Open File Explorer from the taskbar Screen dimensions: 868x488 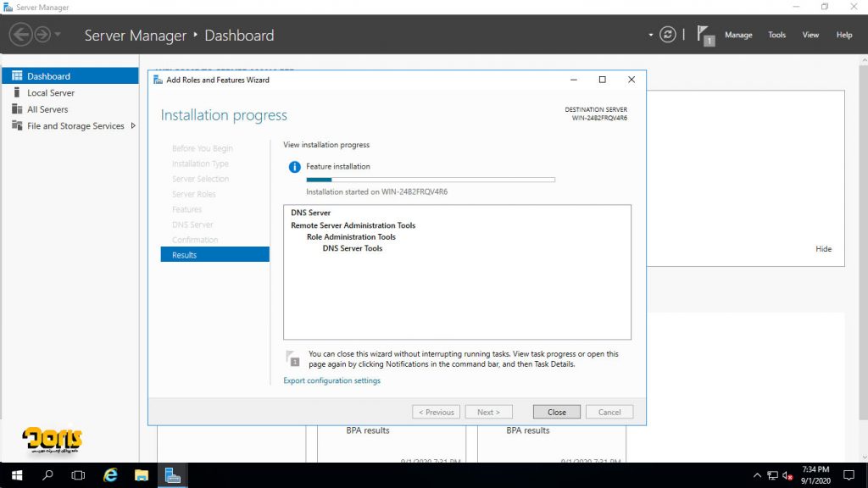click(x=142, y=475)
